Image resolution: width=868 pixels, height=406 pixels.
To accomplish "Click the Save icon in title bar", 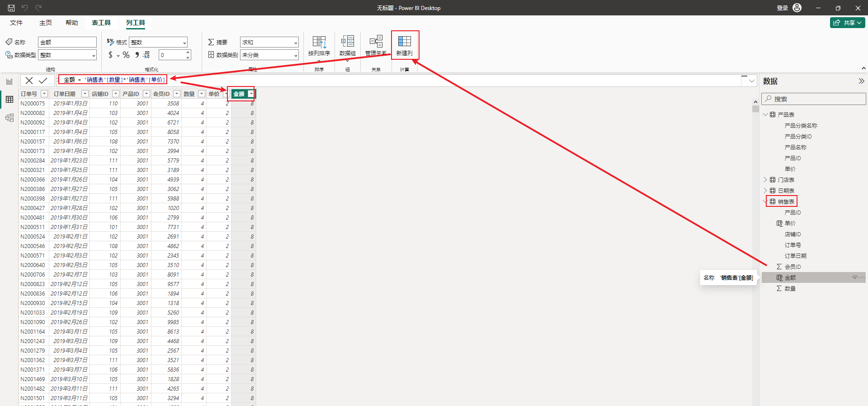I will click(x=11, y=8).
